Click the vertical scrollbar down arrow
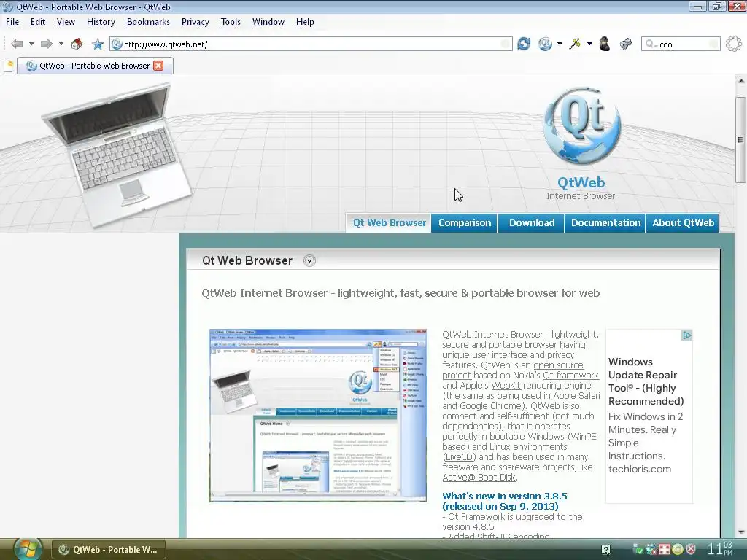747x560 pixels. click(741, 532)
